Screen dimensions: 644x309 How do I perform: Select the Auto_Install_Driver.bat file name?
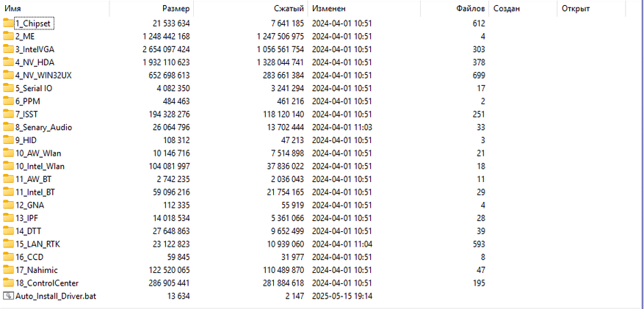click(55, 296)
